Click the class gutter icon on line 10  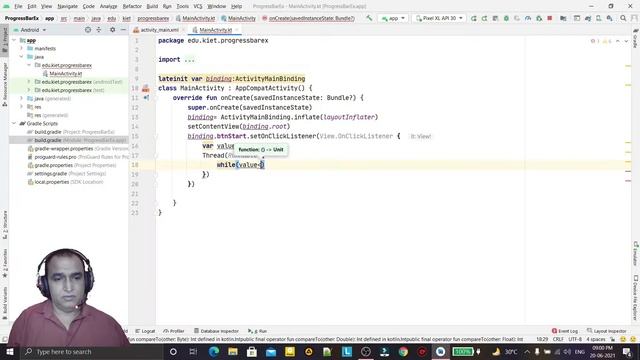point(146,89)
